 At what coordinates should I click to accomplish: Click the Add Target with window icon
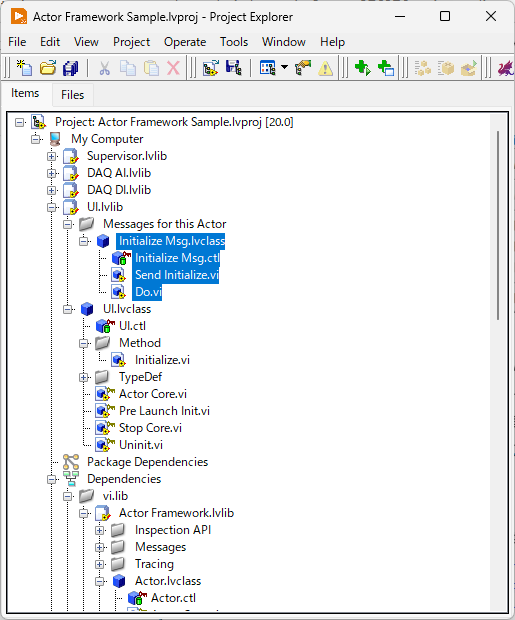point(386,68)
